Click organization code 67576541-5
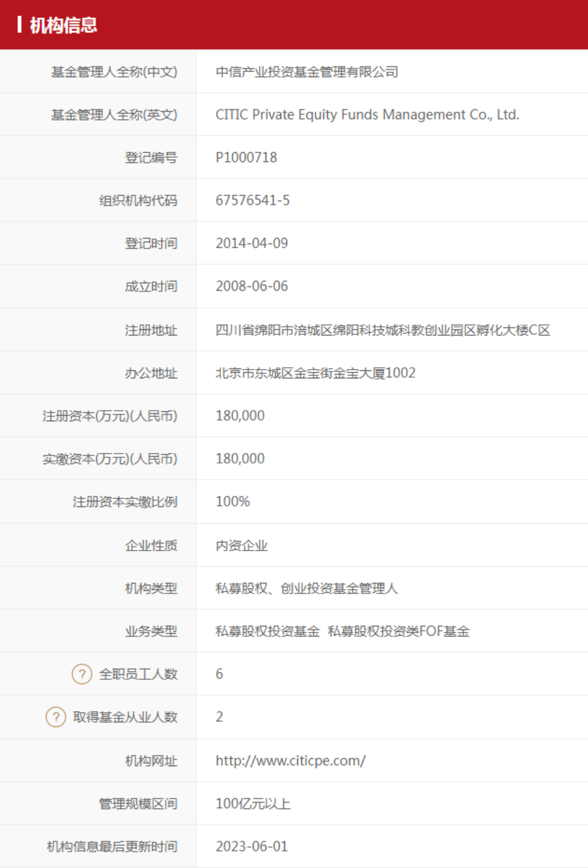588x868 pixels. (x=253, y=201)
